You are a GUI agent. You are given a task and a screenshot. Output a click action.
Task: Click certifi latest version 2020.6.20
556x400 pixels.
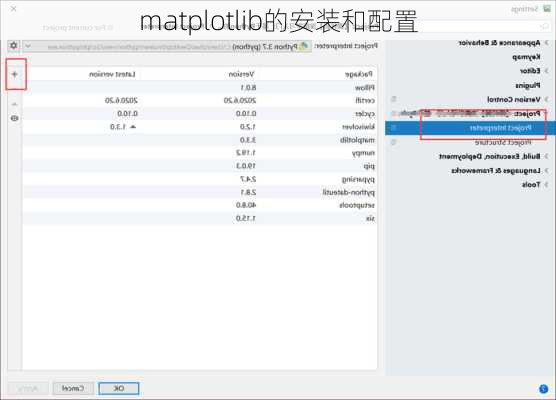coord(121,101)
